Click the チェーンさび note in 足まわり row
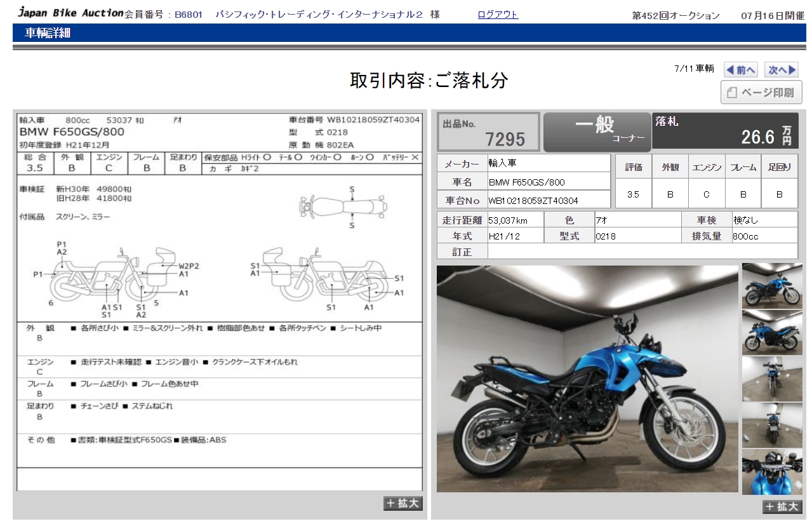This screenshot has width=812, height=526. pos(98,406)
